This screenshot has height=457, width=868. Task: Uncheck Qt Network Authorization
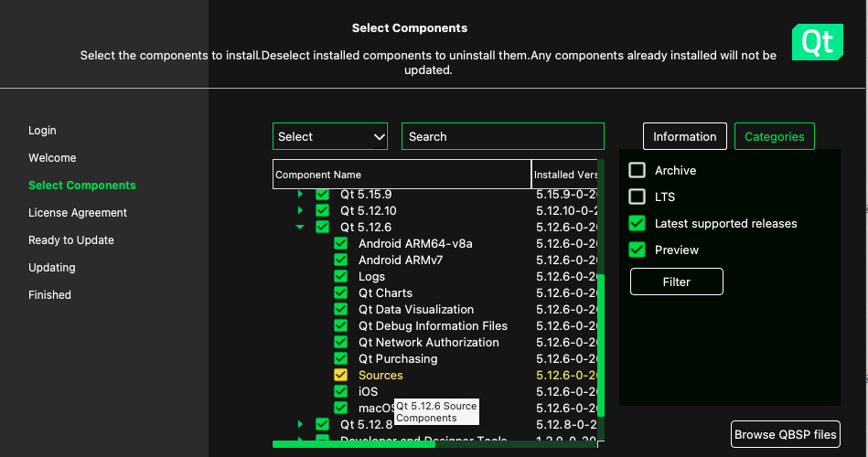340,342
